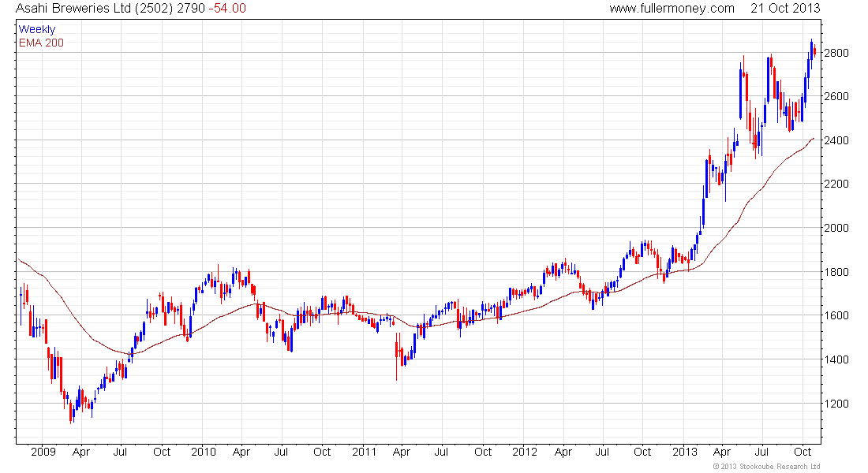The height and width of the screenshot is (473, 868).
Task: Click the Stockcube Research Ltd copyright text
Action: point(767,467)
